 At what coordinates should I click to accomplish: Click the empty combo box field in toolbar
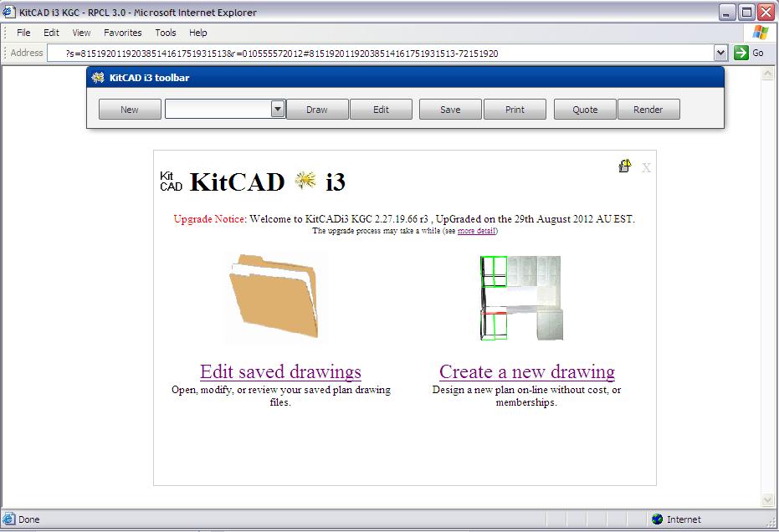[x=218, y=110]
